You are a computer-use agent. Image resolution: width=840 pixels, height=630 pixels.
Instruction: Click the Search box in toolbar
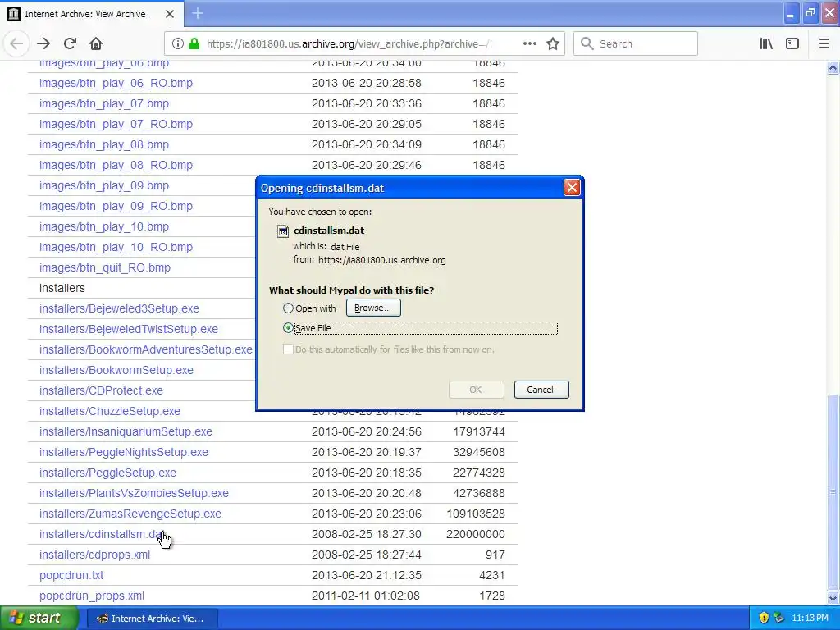636,44
